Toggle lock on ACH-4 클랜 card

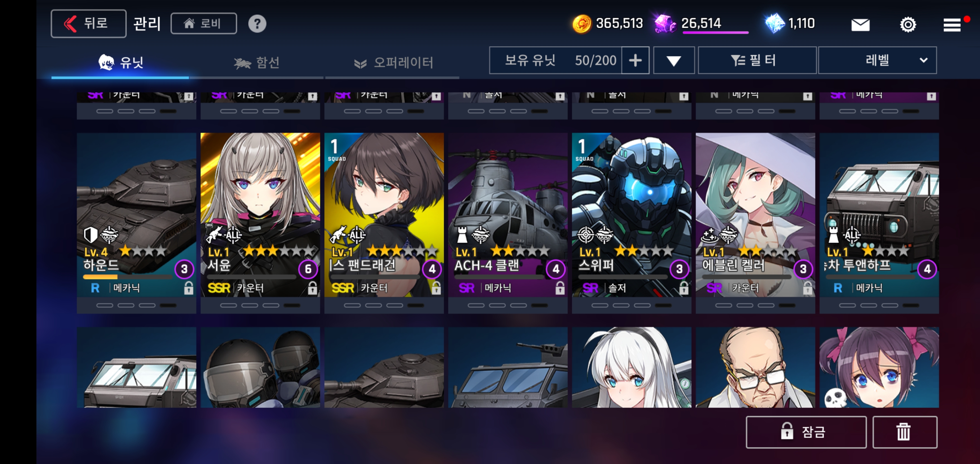tap(560, 288)
